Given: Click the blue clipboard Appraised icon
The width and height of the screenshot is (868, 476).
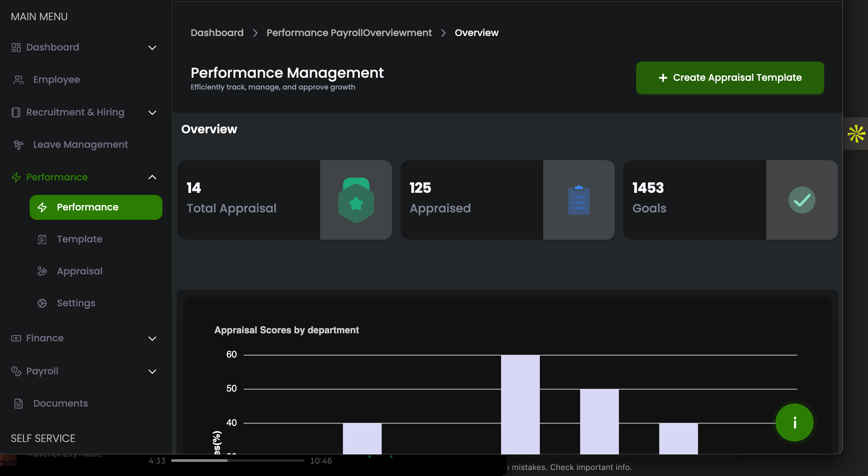Looking at the screenshot, I should pyautogui.click(x=579, y=200).
